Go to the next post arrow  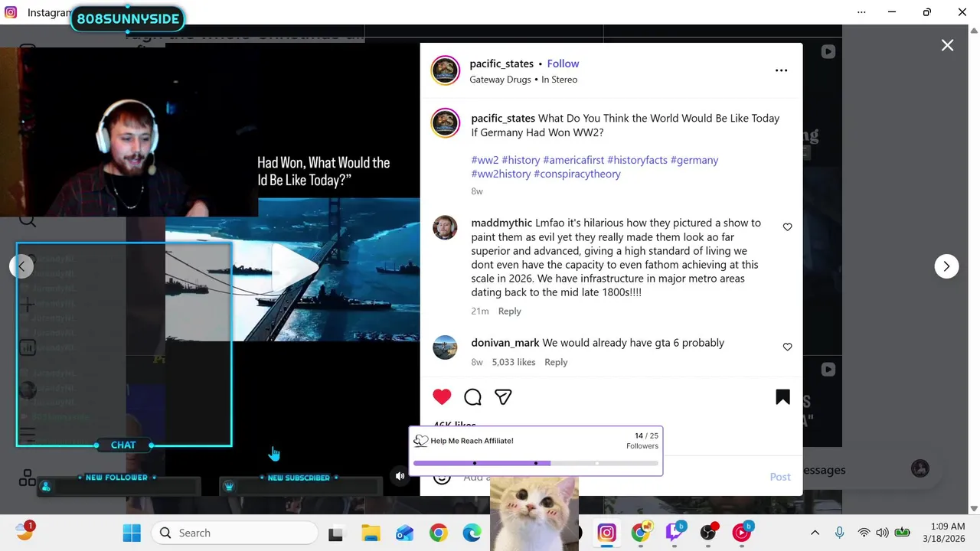[x=946, y=266]
